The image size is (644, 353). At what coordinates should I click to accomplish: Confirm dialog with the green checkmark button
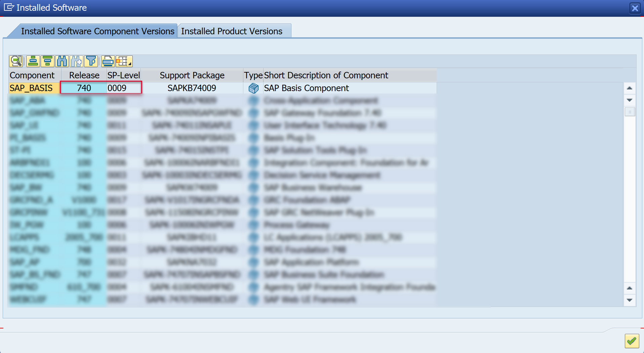[632, 341]
